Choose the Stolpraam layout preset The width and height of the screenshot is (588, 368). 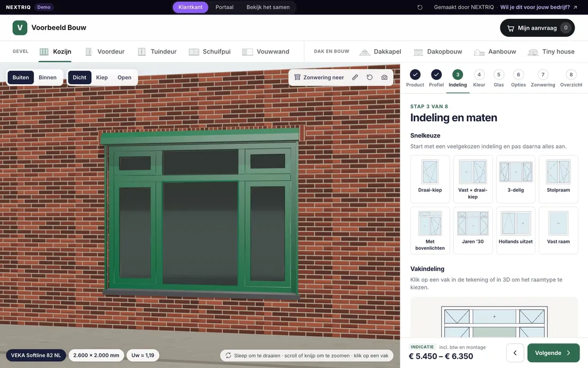pyautogui.click(x=559, y=179)
